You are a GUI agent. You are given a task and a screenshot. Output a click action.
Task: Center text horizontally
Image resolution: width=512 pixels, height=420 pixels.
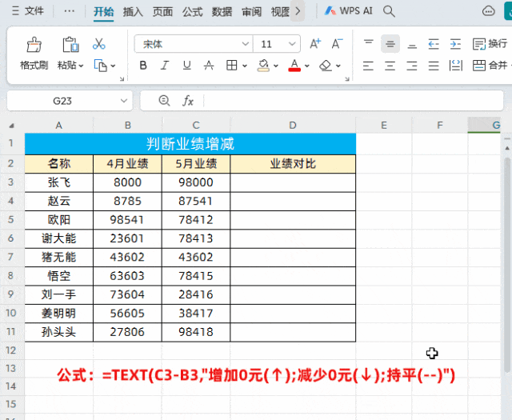tap(390, 66)
